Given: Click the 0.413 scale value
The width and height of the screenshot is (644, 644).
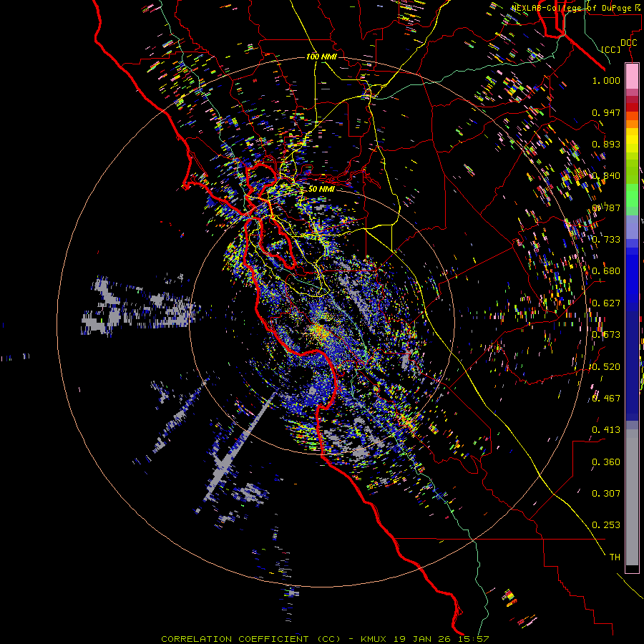Looking at the screenshot, I should click(x=606, y=430).
